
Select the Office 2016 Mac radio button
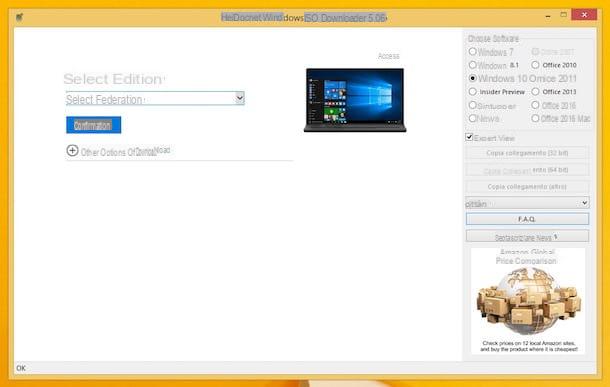(x=535, y=118)
